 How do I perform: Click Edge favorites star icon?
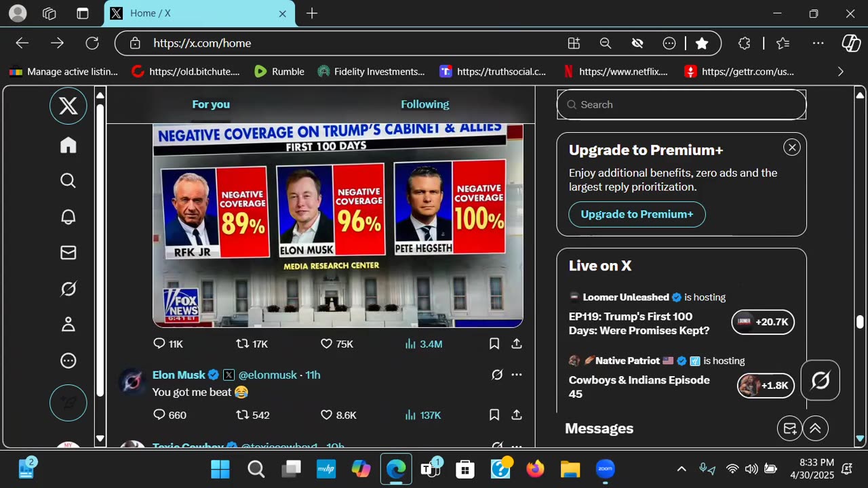pos(702,43)
